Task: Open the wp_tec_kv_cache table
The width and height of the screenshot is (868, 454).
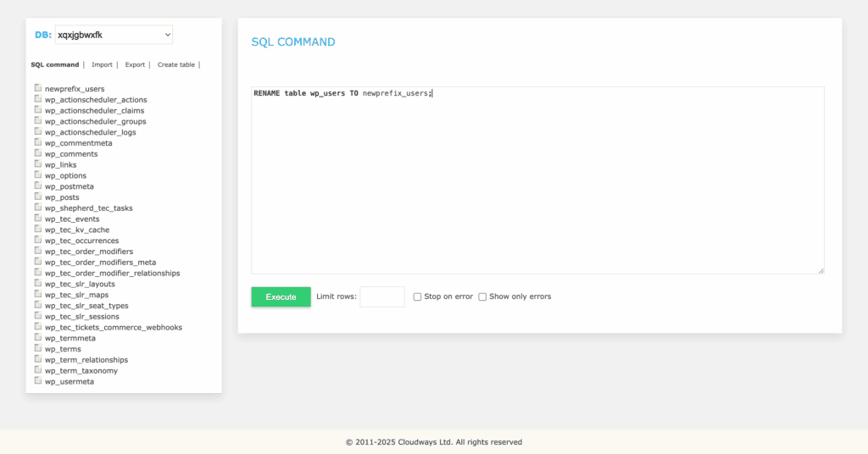Action: click(x=77, y=230)
